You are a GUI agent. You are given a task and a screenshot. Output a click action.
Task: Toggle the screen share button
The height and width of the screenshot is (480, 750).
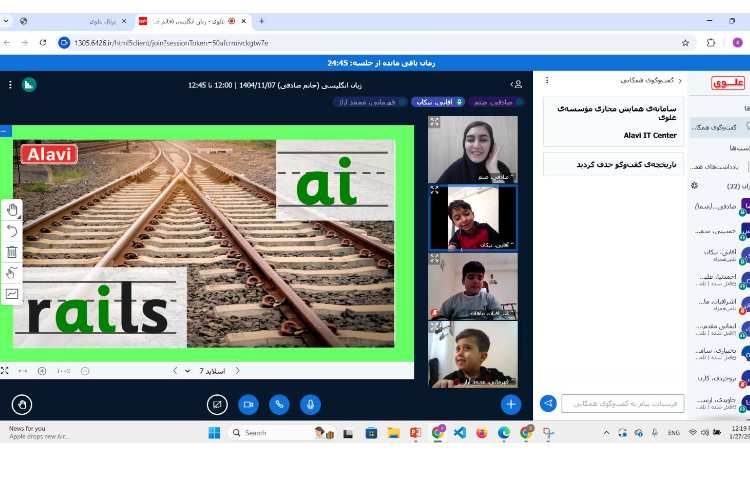tap(217, 404)
